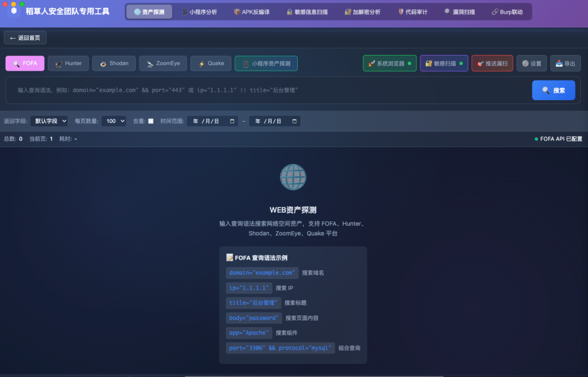The image size is (588, 377).
Task: Select the Quake search engine
Action: tap(211, 63)
